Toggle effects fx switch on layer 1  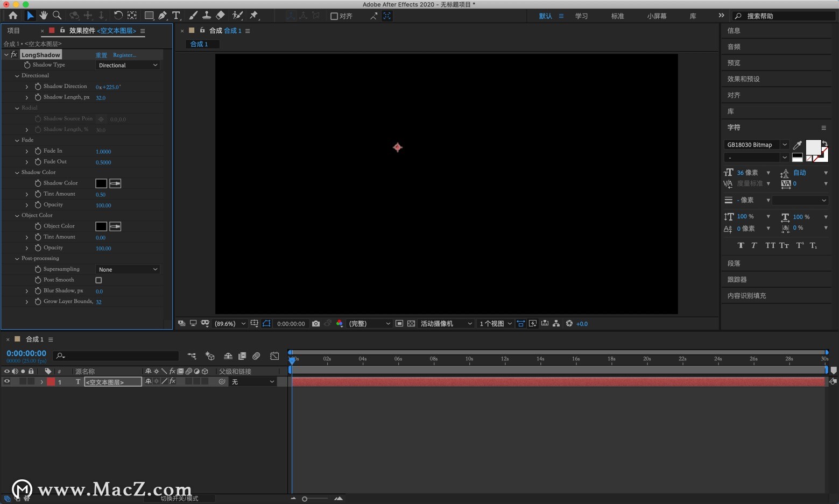coord(172,381)
